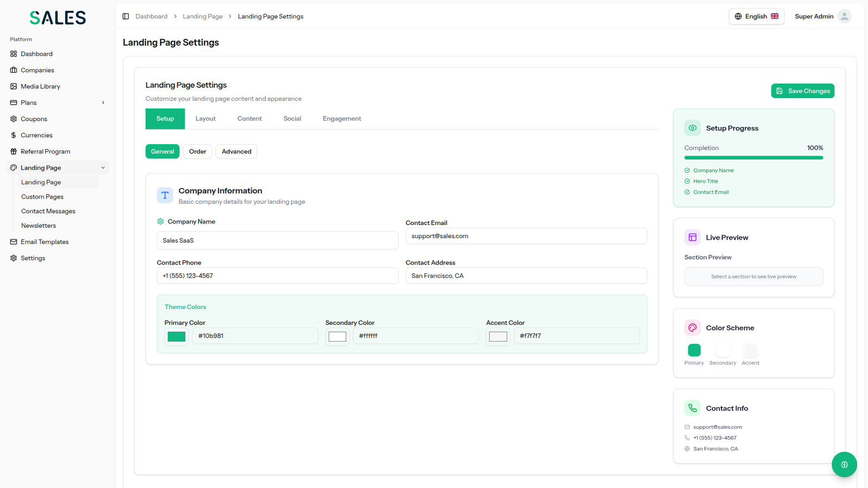Click the Save Changes button
868x488 pixels.
802,91
